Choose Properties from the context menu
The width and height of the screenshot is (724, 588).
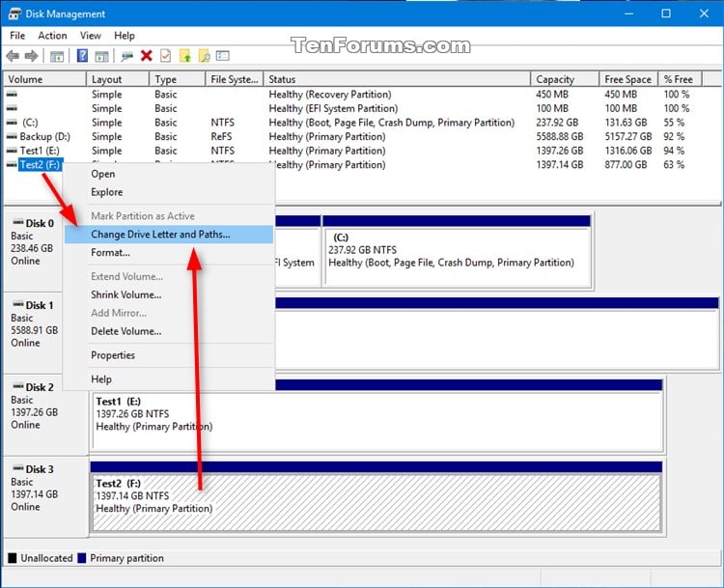coord(169,355)
